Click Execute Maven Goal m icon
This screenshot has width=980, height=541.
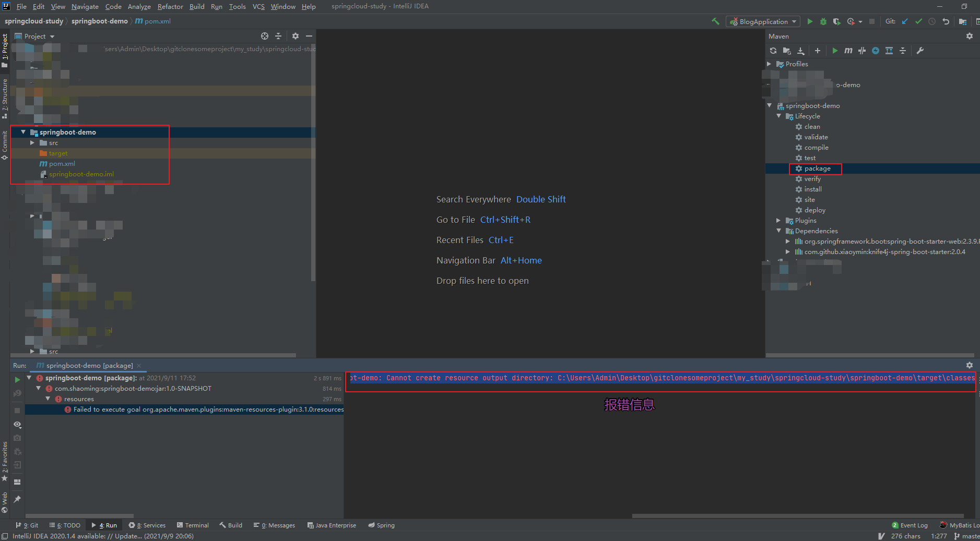(x=848, y=51)
